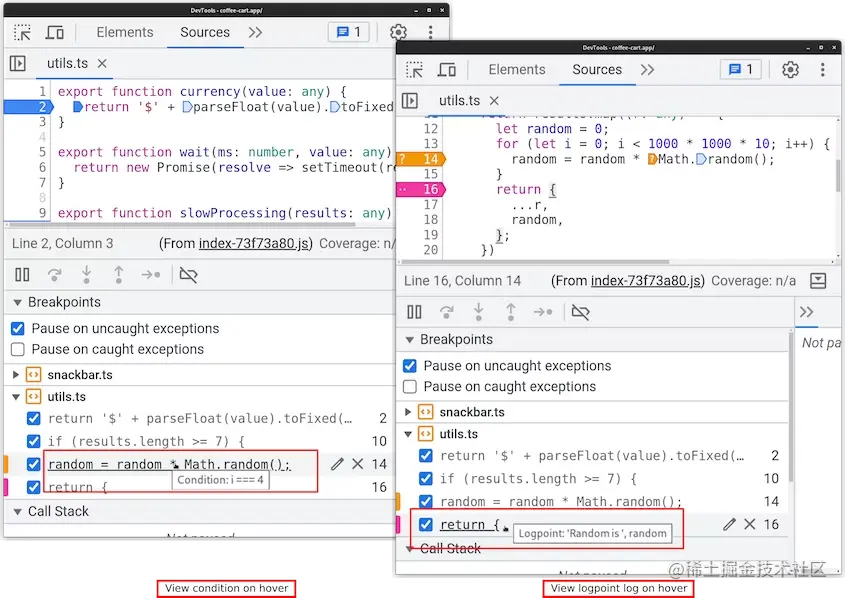Enable Pause on caught exceptions in left window
This screenshot has height=598, width=845.
18,350
